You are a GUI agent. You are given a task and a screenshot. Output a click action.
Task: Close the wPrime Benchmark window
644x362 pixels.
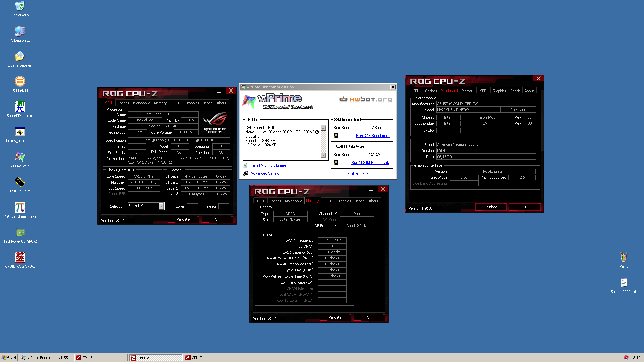393,87
